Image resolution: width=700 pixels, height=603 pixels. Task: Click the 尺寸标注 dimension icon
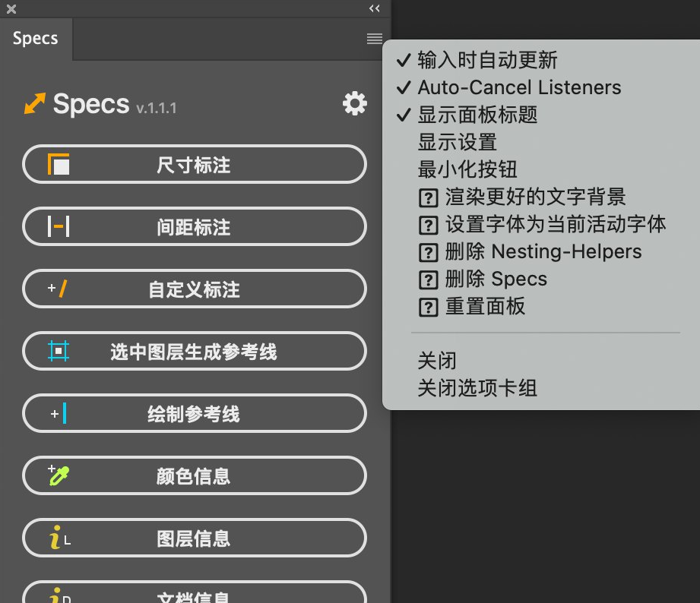coord(59,165)
